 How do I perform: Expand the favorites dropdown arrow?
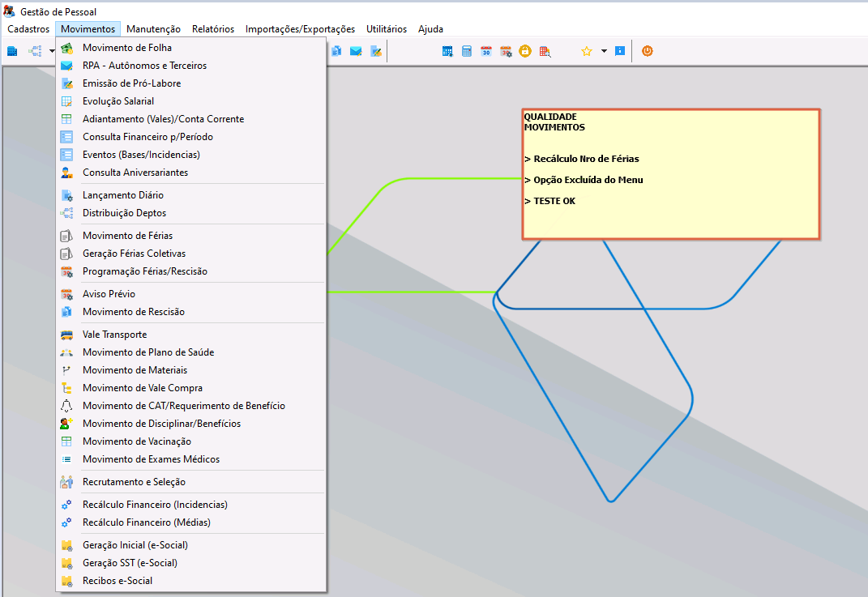[x=604, y=52]
